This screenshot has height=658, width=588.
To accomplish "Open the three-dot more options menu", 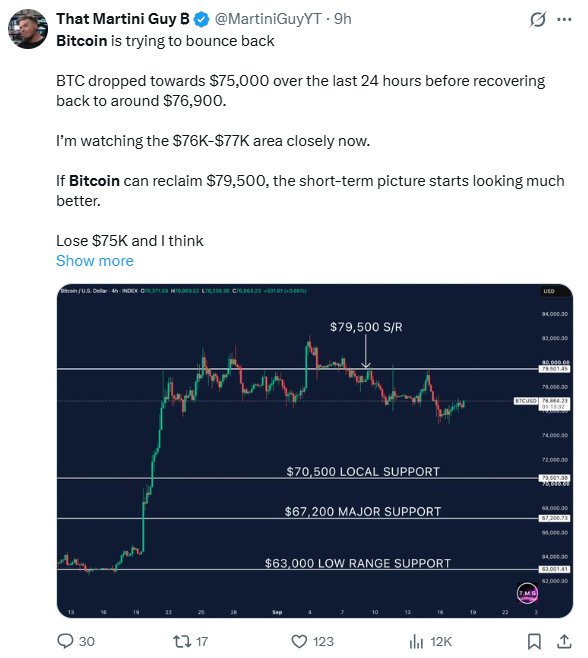I will pos(564,19).
